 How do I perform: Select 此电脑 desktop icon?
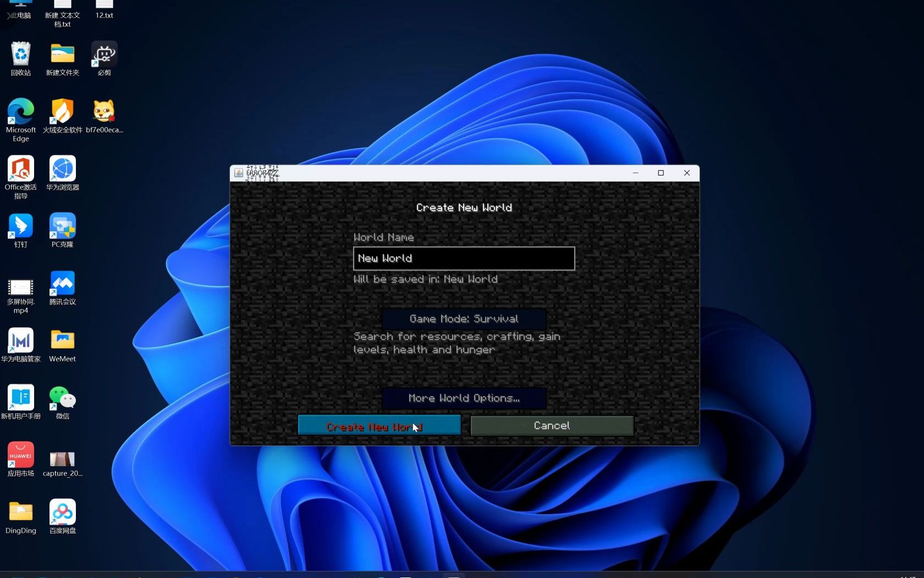(21, 10)
